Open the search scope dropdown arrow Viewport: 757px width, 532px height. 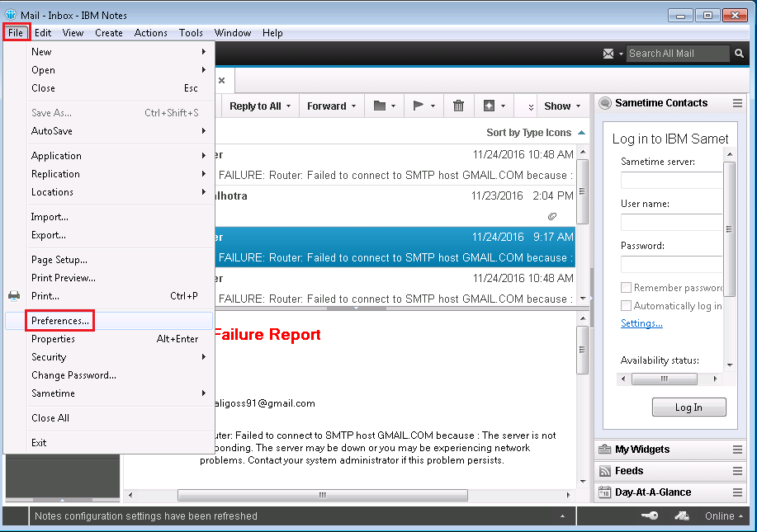tap(621, 54)
